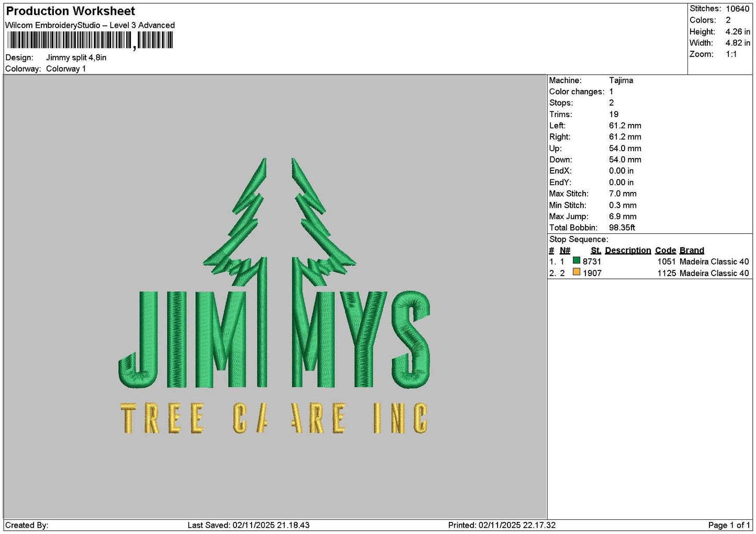Click 'Madeira Classic 40' in stop row 1

click(714, 262)
